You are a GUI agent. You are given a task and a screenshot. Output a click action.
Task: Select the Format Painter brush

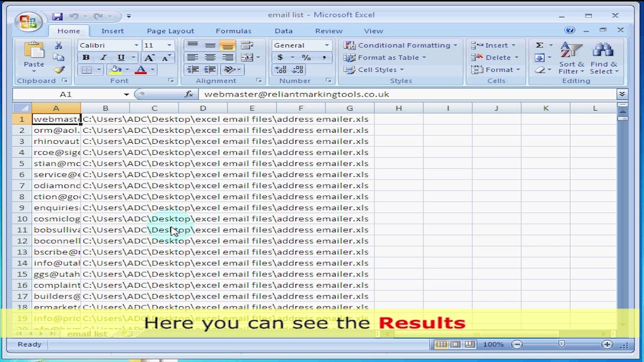pos(58,70)
